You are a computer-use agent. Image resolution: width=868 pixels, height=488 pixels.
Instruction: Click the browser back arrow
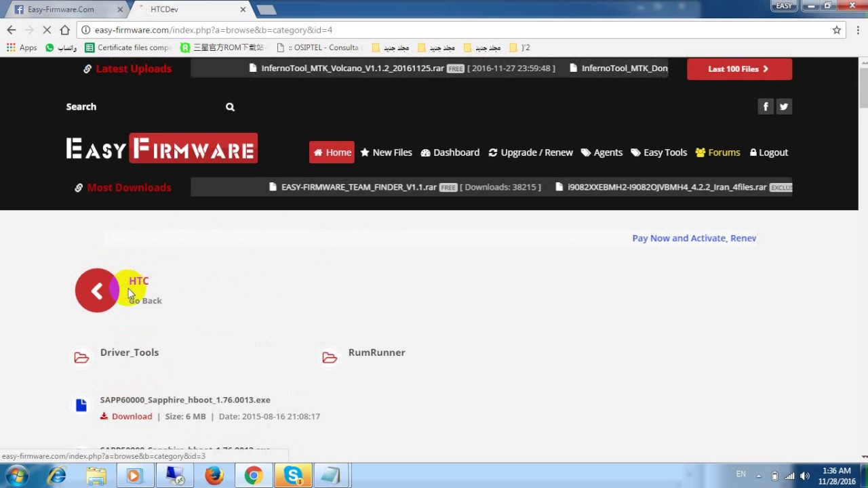[x=12, y=30]
